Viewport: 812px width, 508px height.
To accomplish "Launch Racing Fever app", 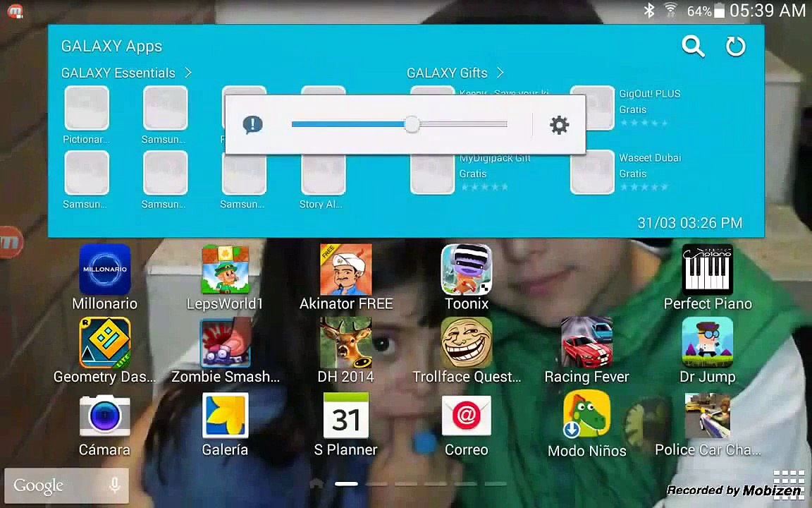I will pos(586,343).
